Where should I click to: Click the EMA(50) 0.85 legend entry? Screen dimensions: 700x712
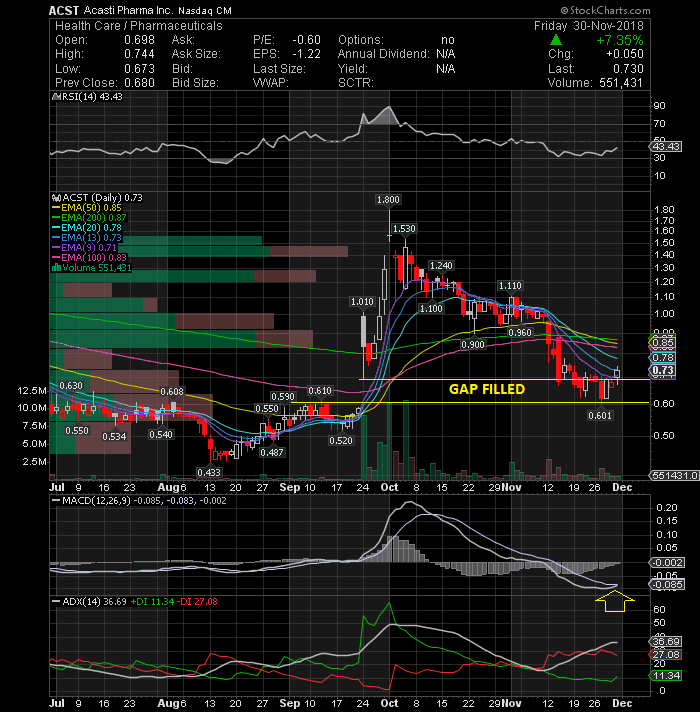coord(87,208)
